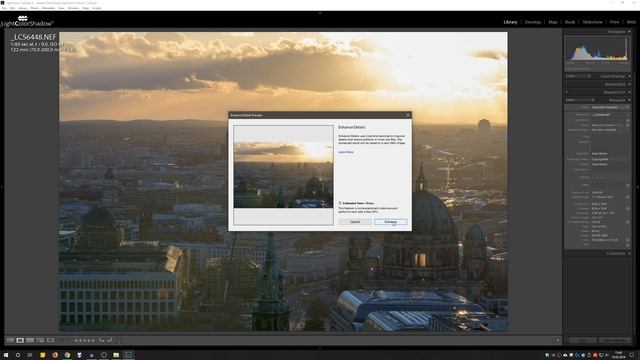Select the Lightroom taskbar icon
The width and height of the screenshot is (640, 360).
coord(128,355)
